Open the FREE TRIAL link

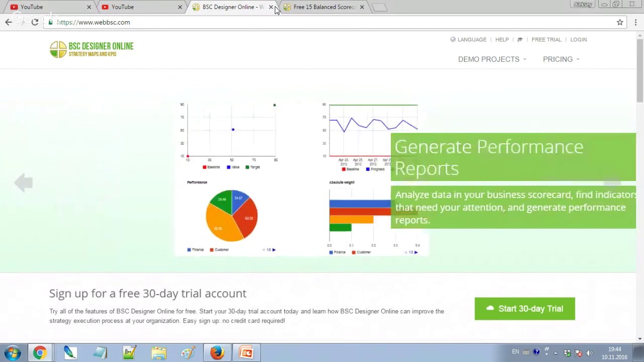[546, 40]
